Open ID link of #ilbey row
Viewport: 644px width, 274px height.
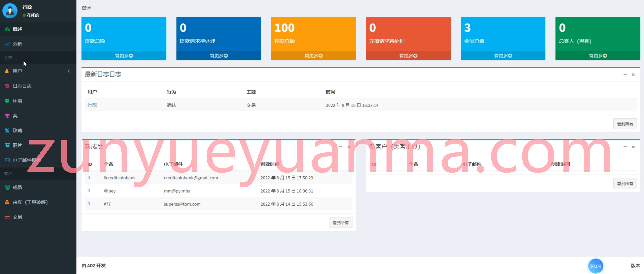(89, 191)
